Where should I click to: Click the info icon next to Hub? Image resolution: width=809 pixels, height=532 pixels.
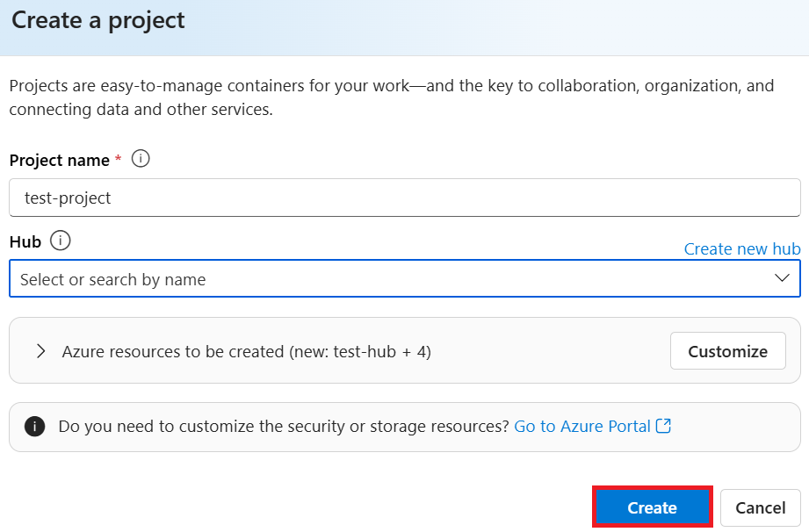pyautogui.click(x=61, y=241)
